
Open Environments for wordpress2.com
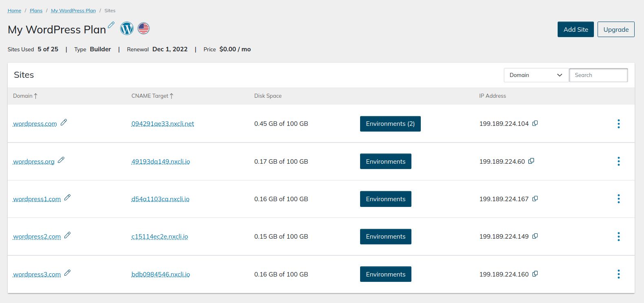coord(386,237)
